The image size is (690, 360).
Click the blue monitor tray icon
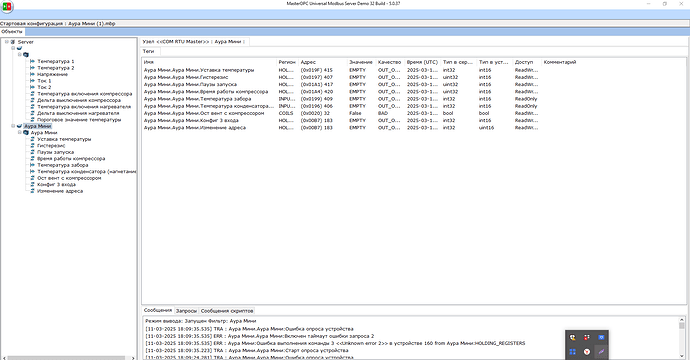pyautogui.click(x=601, y=338)
